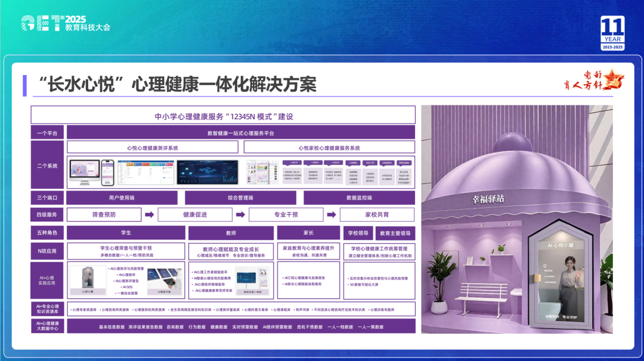The width and height of the screenshot is (644, 361).
Task: Click the GET 2025 conference logo
Action: tap(66, 23)
